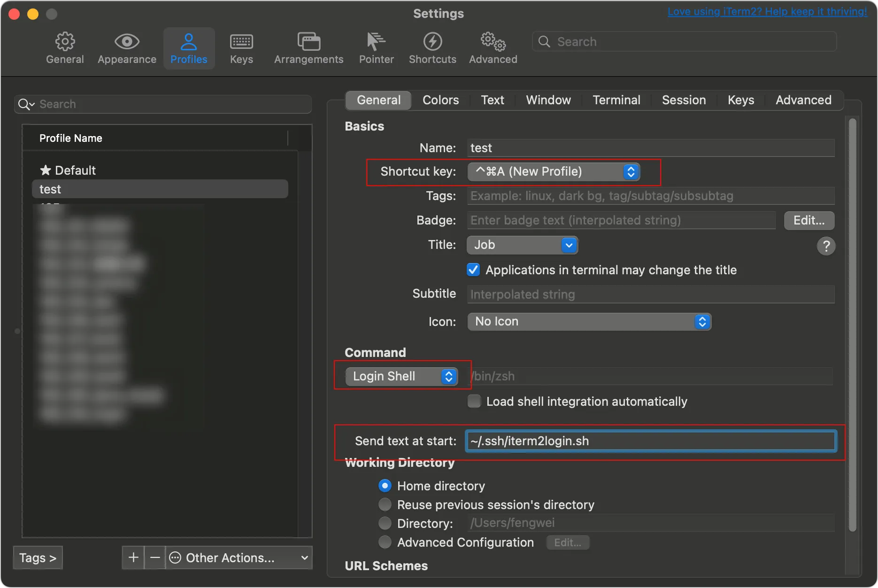Click the Directory path field
The image size is (878, 588).
651,523
